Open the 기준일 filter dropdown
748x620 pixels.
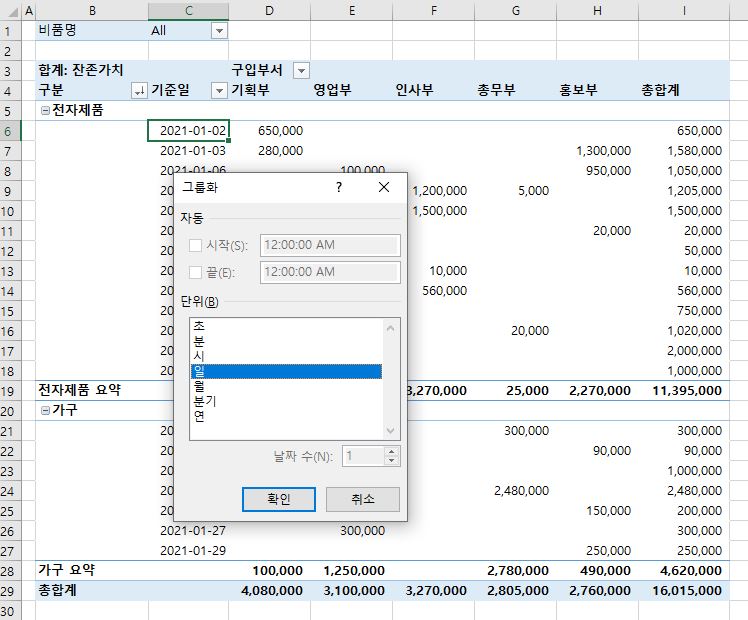[219, 91]
